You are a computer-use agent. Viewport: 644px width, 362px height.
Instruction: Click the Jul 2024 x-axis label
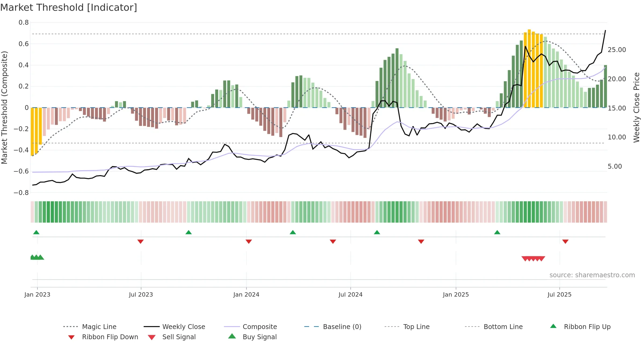(x=350, y=294)
